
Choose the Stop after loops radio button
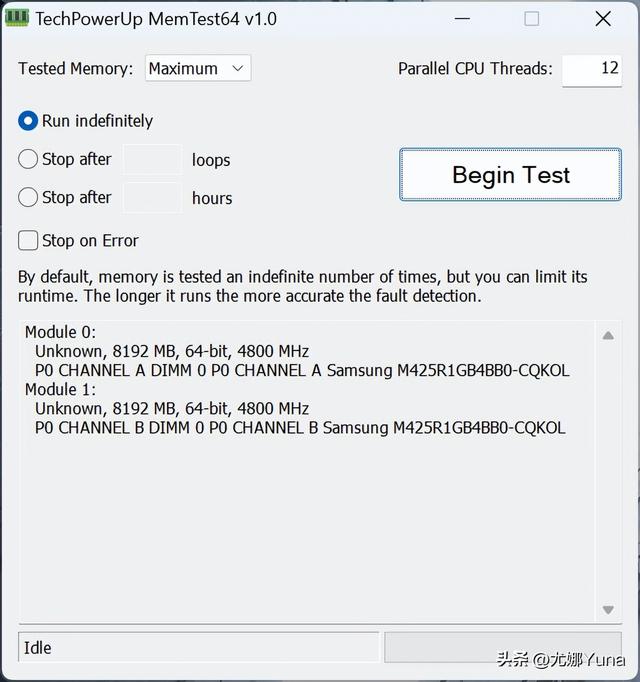28,159
